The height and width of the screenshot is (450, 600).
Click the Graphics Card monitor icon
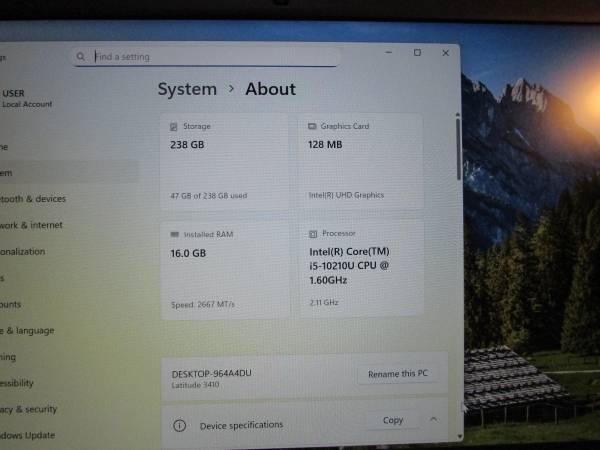point(312,127)
